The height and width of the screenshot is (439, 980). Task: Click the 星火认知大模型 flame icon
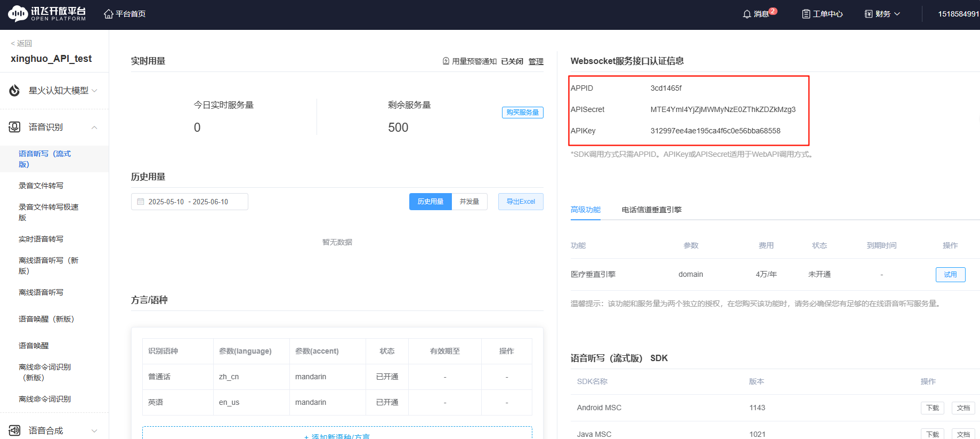[x=15, y=91]
